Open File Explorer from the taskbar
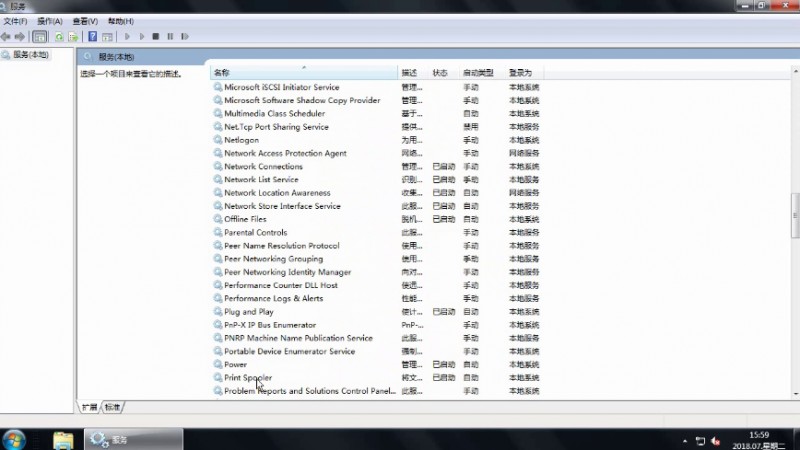This screenshot has height=450, width=800. click(63, 440)
